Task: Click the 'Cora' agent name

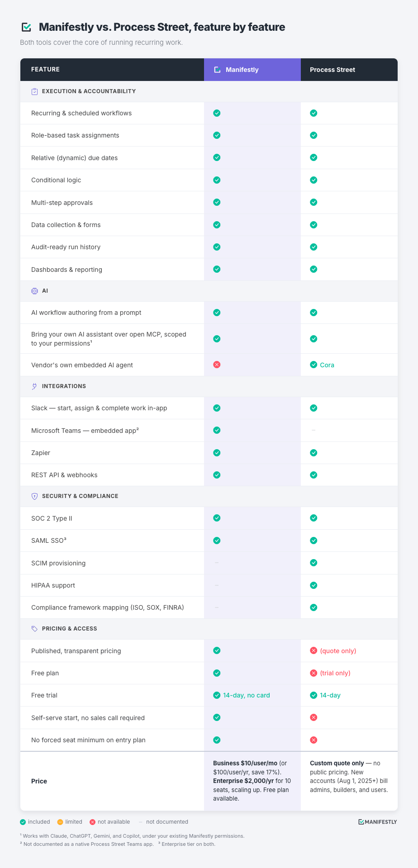Action: [327, 365]
